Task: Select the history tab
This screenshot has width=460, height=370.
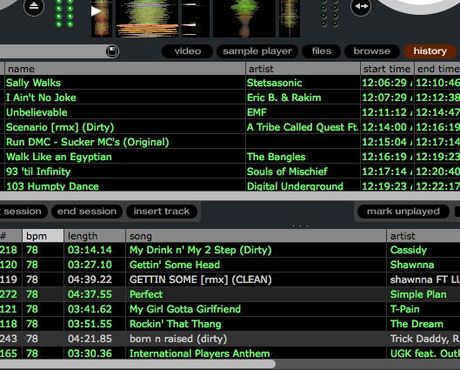Action: coord(430,51)
